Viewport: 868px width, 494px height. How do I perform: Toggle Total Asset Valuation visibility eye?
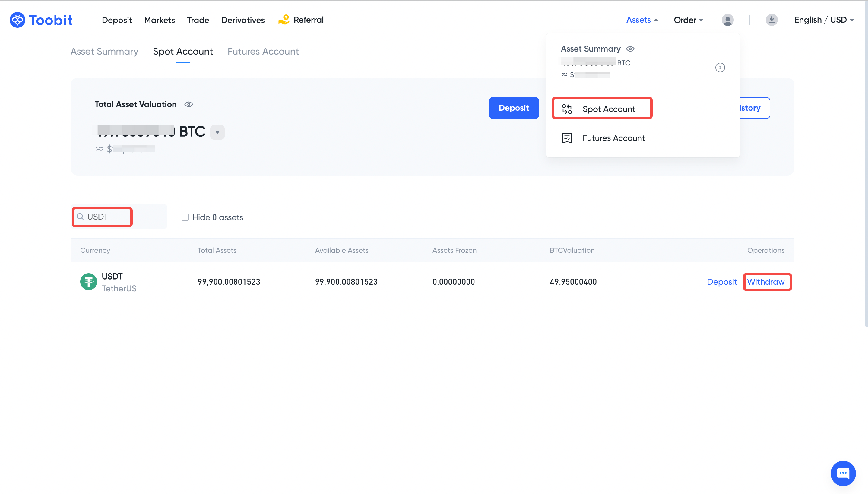pyautogui.click(x=189, y=104)
